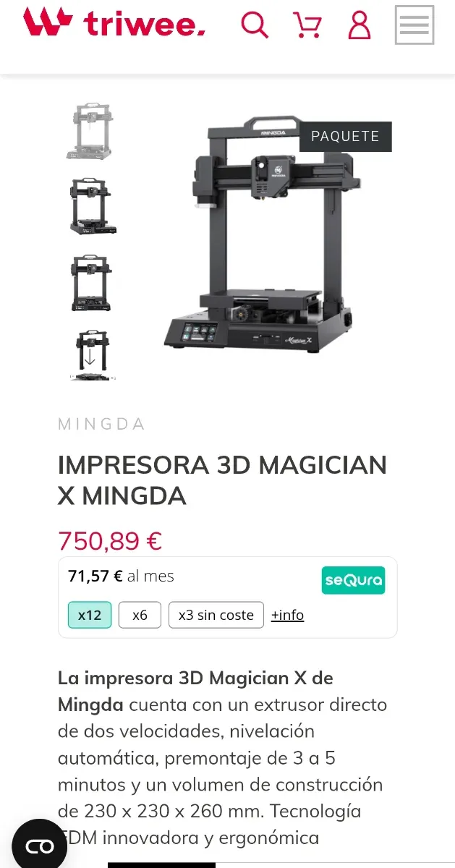
Task: Open the shopping cart icon
Action: pyautogui.click(x=307, y=25)
